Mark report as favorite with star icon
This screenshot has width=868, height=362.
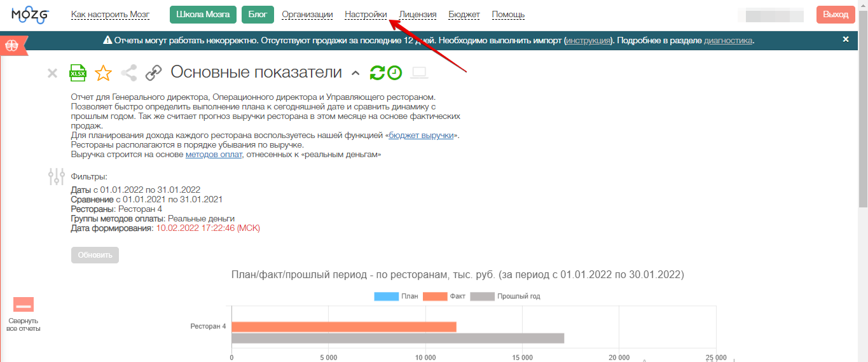[103, 73]
